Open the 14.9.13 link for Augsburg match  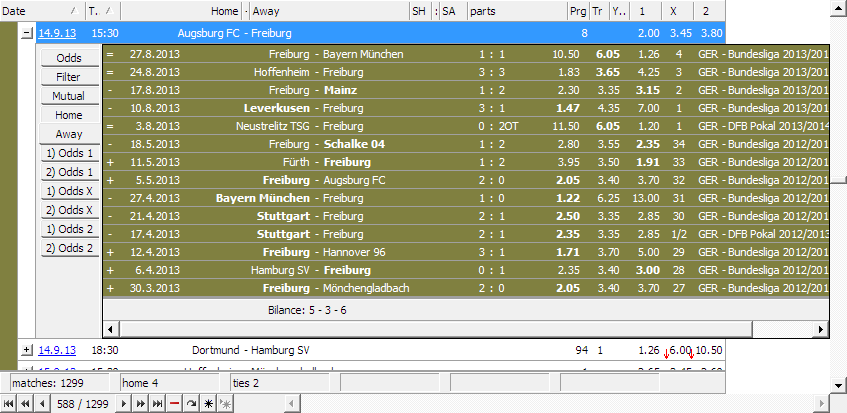pyautogui.click(x=57, y=33)
